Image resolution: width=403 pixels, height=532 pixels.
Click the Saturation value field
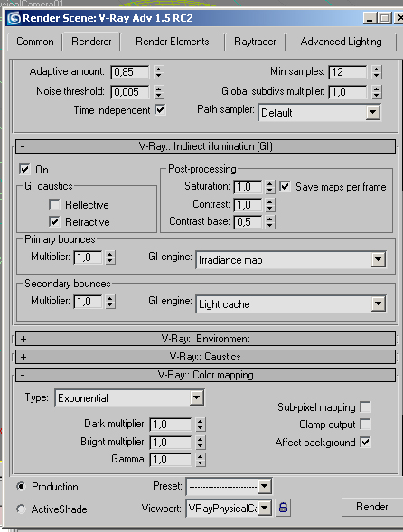click(x=248, y=187)
